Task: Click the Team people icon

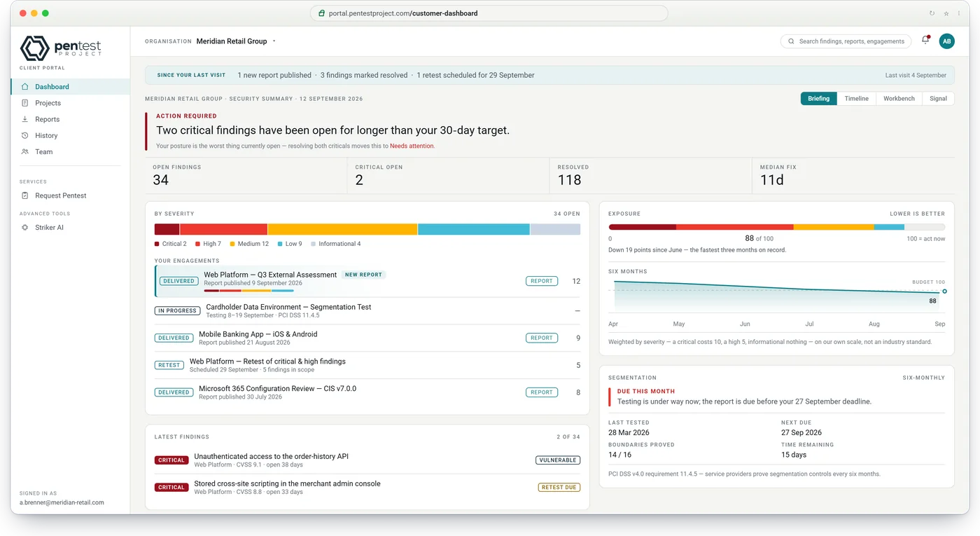Action: tap(25, 151)
